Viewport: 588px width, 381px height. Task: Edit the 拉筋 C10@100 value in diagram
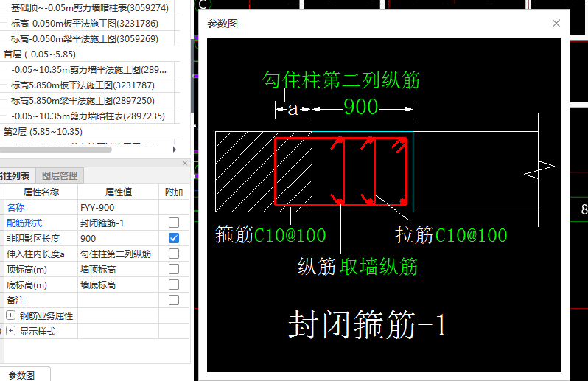(471, 235)
